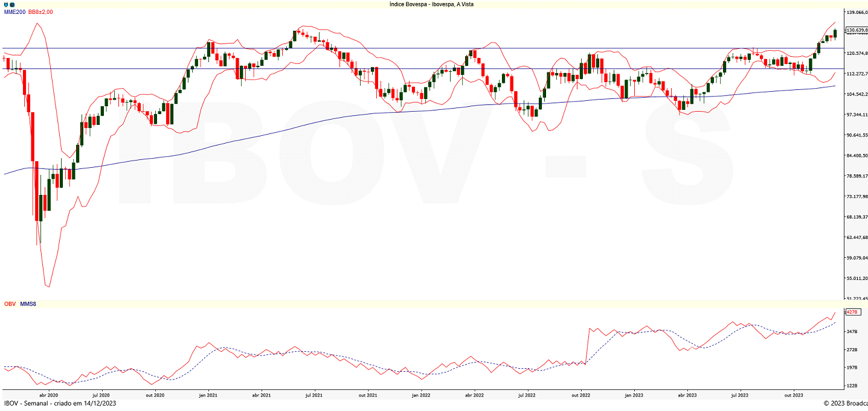Click the OBV current value tag 427B
This screenshot has width=868, height=411.
852,312
